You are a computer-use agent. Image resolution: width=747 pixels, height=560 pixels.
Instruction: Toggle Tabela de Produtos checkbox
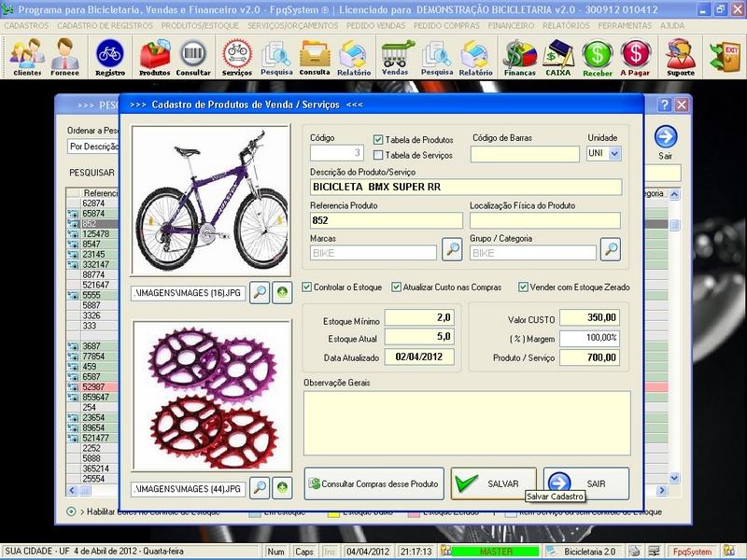click(x=378, y=139)
